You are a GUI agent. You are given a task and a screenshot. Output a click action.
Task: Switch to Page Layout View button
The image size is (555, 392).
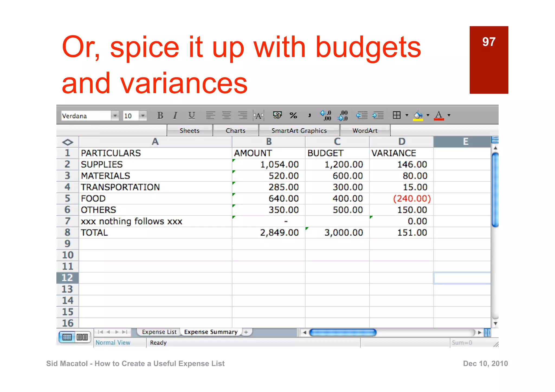82,337
